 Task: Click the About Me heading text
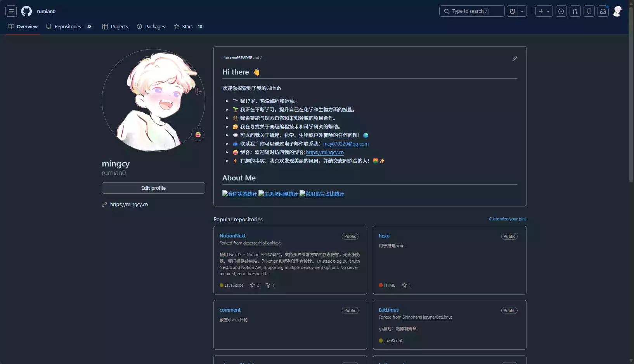239,178
